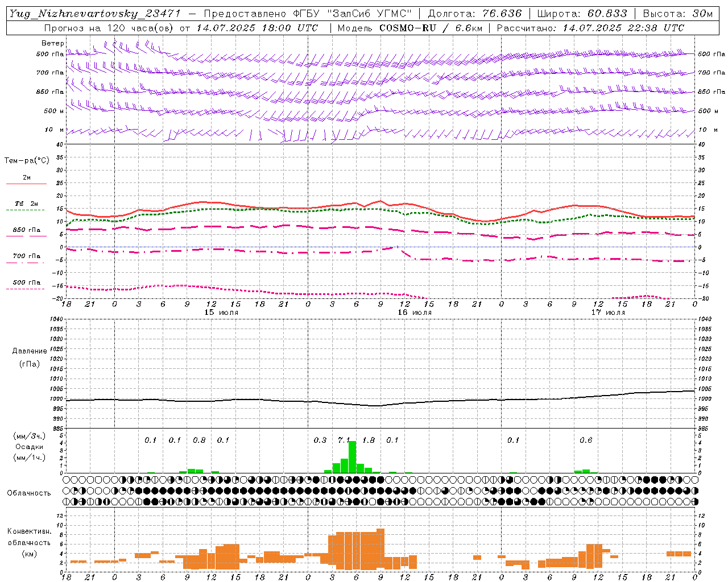Screen dimensions: 728x582
Task: Click the 500 гПа temperature legend entry
Action: tap(27, 282)
